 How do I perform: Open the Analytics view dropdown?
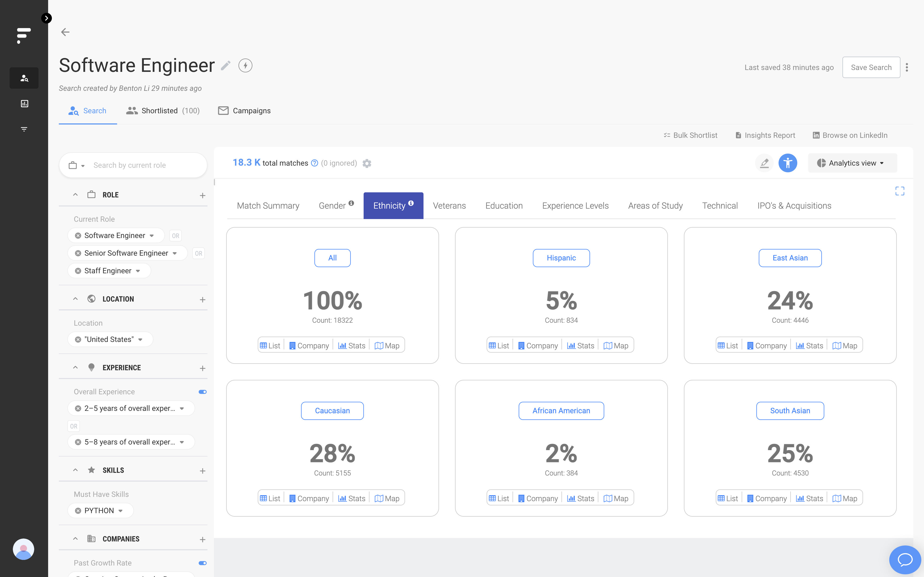pyautogui.click(x=852, y=163)
